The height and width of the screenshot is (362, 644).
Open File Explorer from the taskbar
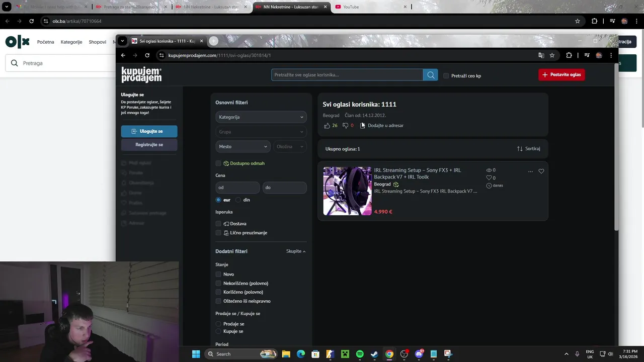pos(286,354)
